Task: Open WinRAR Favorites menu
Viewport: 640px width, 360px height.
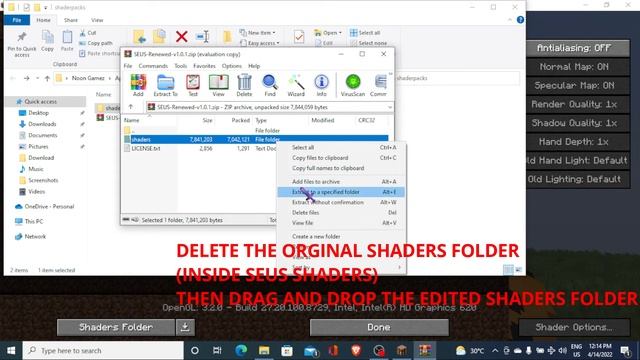Action: point(204,66)
